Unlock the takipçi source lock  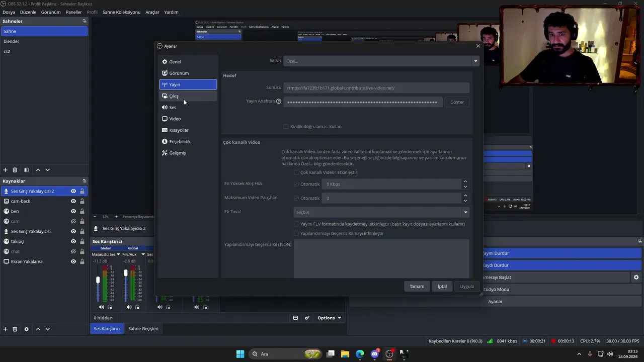coord(82,241)
